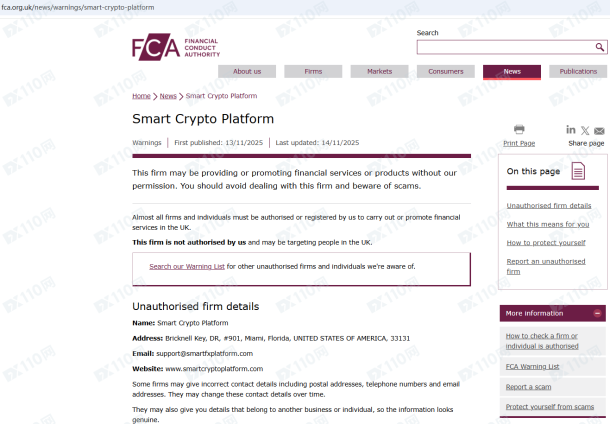Go to the Publications tab
Viewport: 610px width, 424px height.
(x=578, y=72)
